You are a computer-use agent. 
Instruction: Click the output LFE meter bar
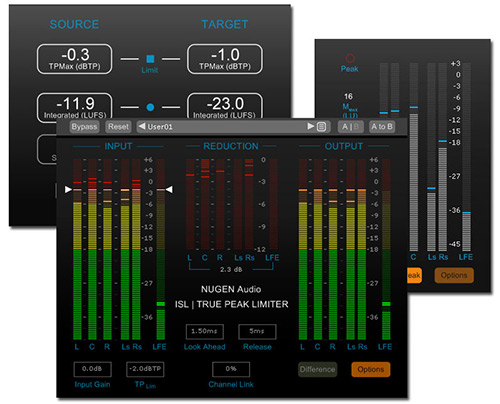coord(386,249)
